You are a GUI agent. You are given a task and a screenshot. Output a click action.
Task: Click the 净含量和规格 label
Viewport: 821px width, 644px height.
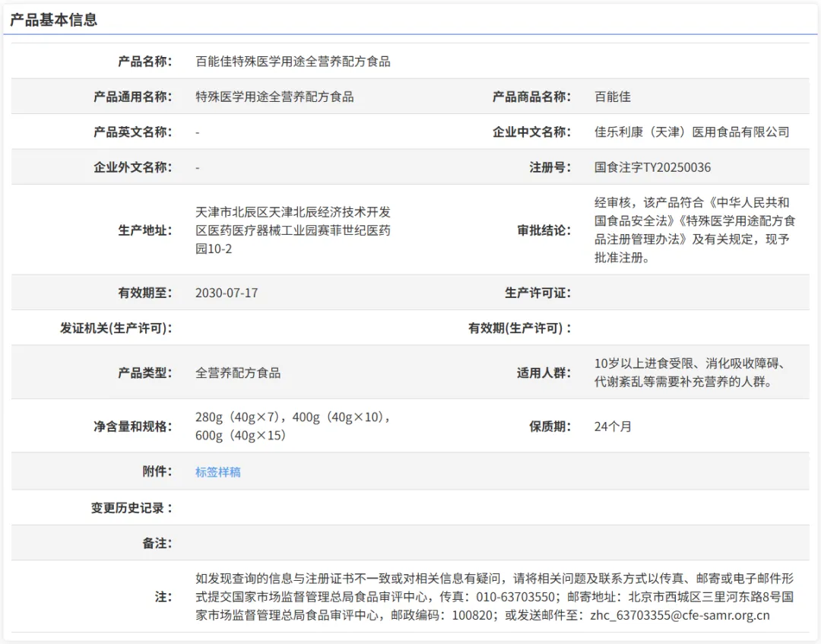point(133,427)
